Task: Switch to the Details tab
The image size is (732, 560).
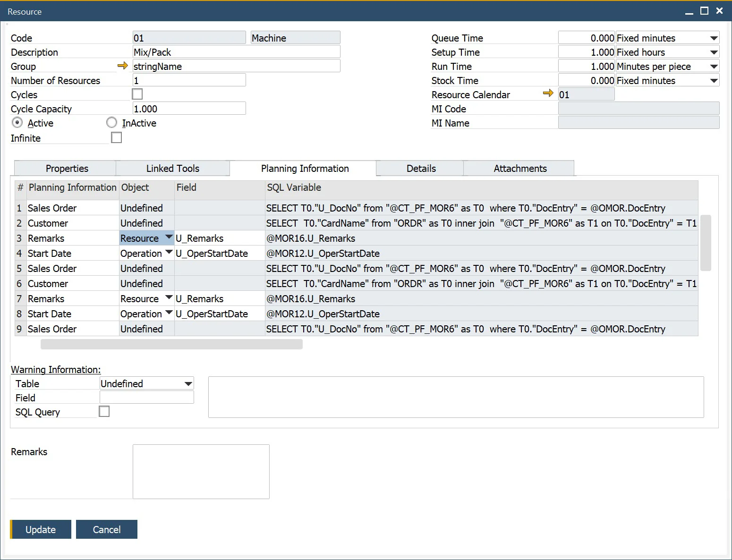Action: (420, 168)
